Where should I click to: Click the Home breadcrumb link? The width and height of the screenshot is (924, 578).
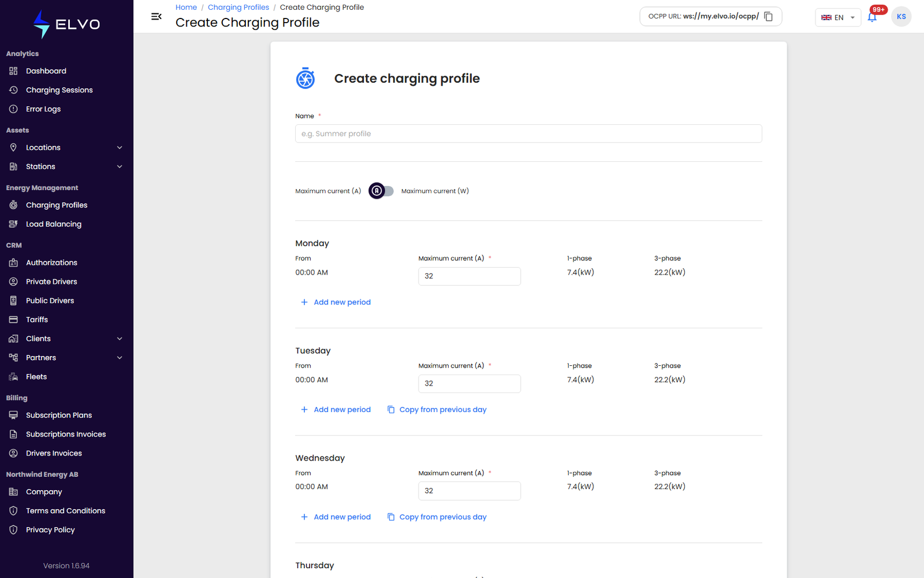tap(186, 8)
